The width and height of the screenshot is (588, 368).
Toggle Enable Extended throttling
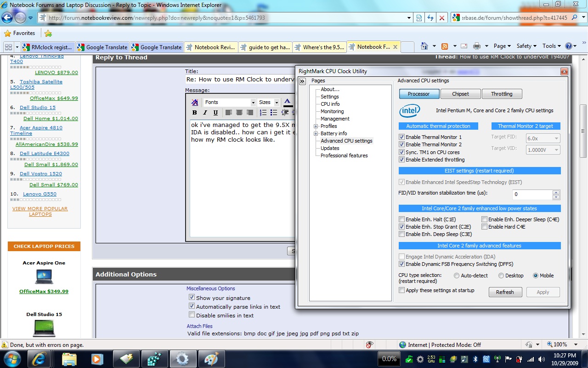(x=402, y=160)
